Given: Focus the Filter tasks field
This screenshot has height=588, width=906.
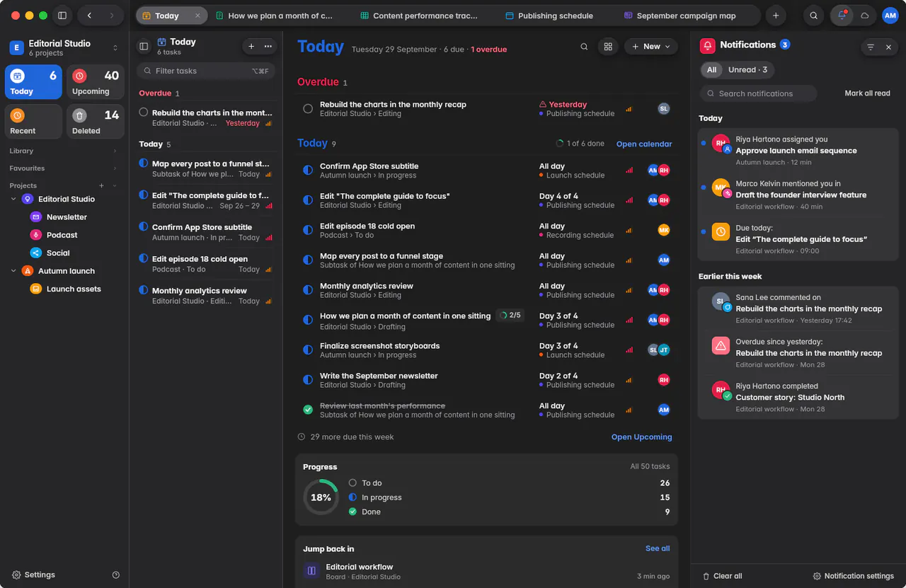Looking at the screenshot, I should coord(205,71).
